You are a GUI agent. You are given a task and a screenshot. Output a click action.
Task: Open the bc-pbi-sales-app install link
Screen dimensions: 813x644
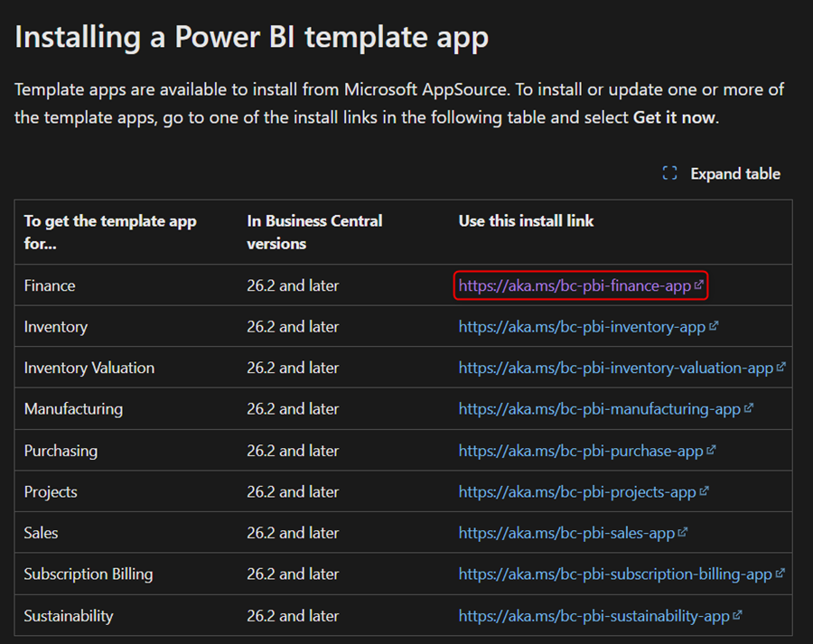[x=566, y=533]
